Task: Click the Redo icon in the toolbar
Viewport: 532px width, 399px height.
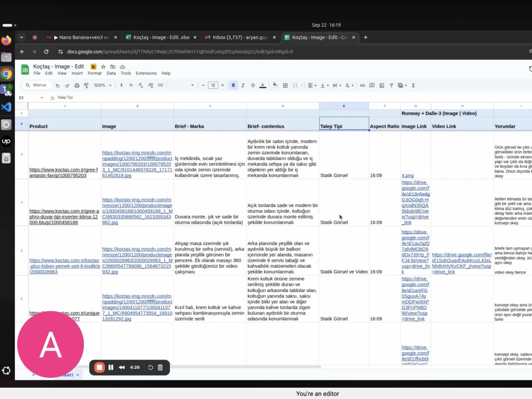Action: click(67, 86)
